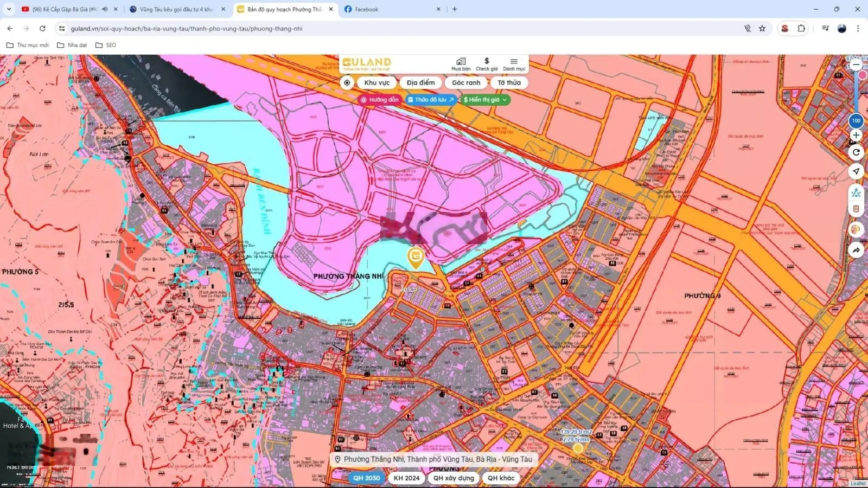The width and height of the screenshot is (868, 488).
Task: View site information icon in address bar
Action: (62, 28)
